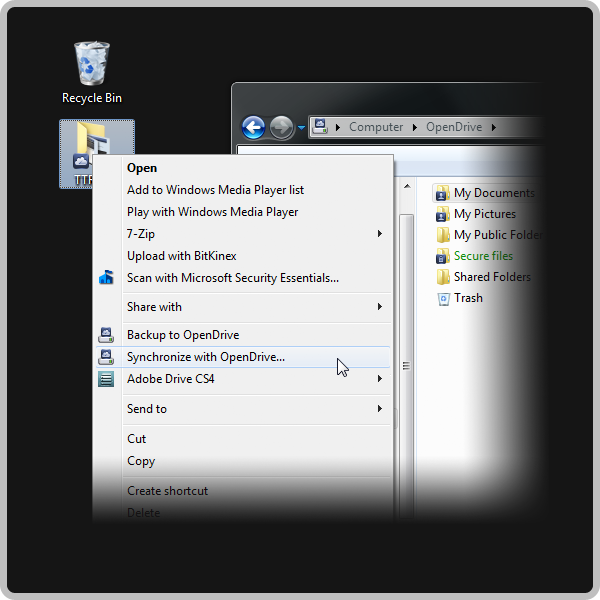Click OpenDrive in the address breadcrumb
600x600 pixels.
[x=454, y=127]
